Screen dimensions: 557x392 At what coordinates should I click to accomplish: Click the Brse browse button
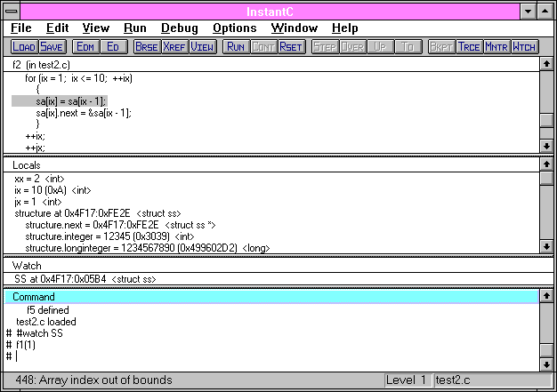(146, 46)
